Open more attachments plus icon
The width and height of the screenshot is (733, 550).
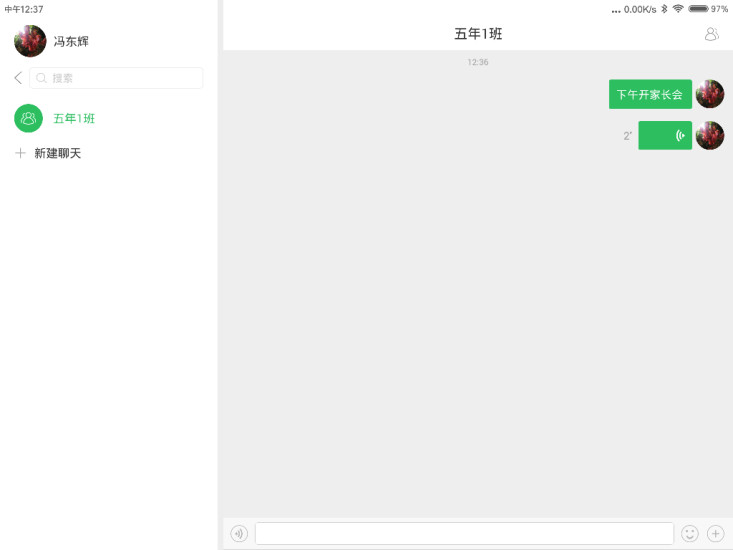click(x=715, y=533)
